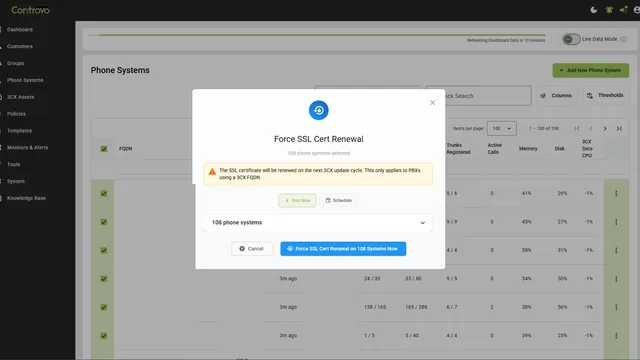Image resolution: width=640 pixels, height=360 pixels.
Task: Click the Controvo logo
Action: pyautogui.click(x=31, y=10)
